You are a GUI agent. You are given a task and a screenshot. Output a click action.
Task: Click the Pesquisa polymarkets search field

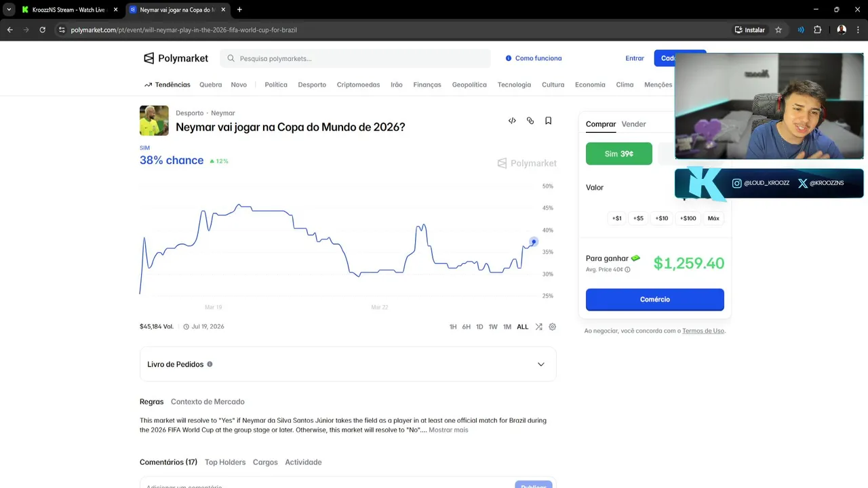(x=359, y=58)
